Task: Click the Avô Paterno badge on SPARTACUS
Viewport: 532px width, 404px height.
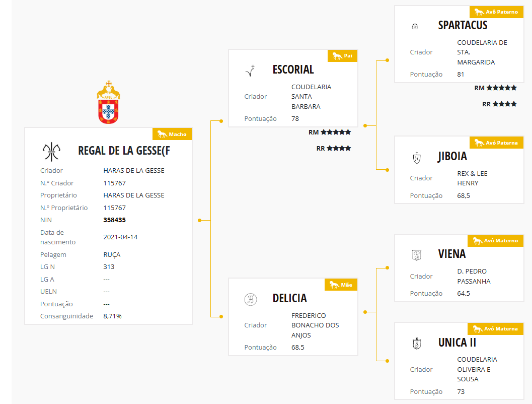Action: [496, 12]
